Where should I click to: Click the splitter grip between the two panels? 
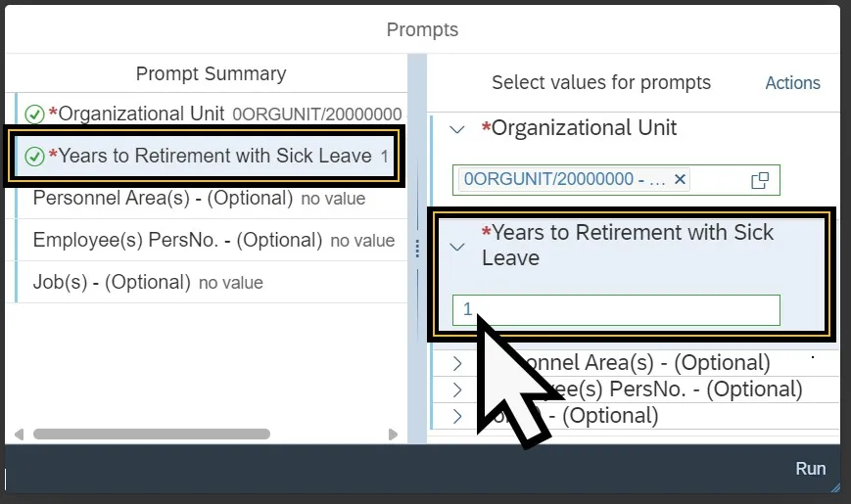click(417, 250)
